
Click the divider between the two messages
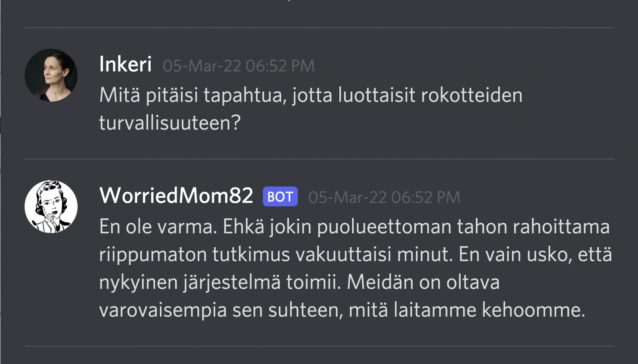click(319, 159)
